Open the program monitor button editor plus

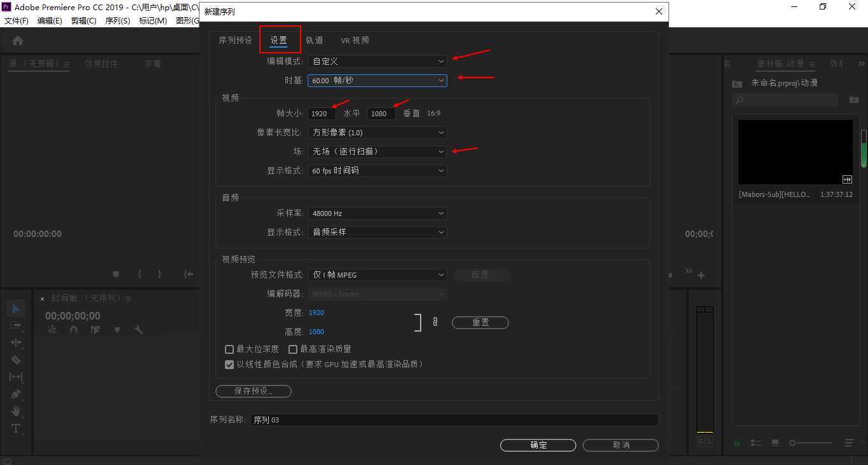click(x=701, y=275)
